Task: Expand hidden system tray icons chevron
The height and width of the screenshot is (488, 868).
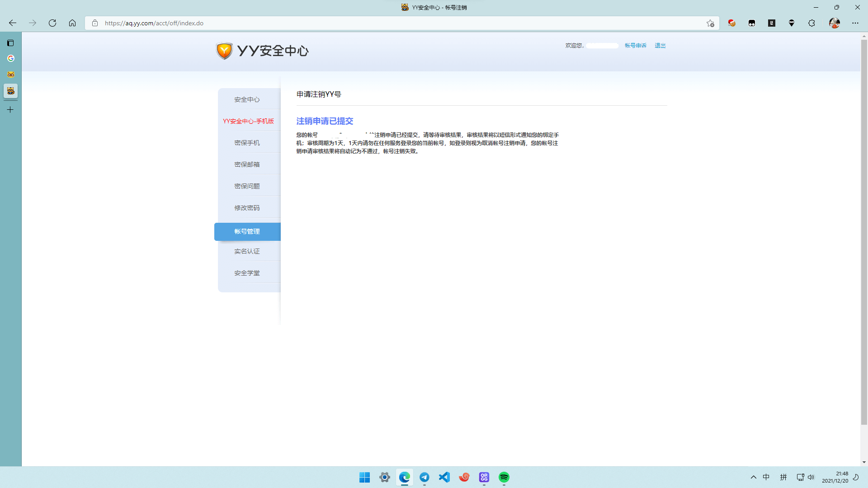Action: tap(754, 477)
